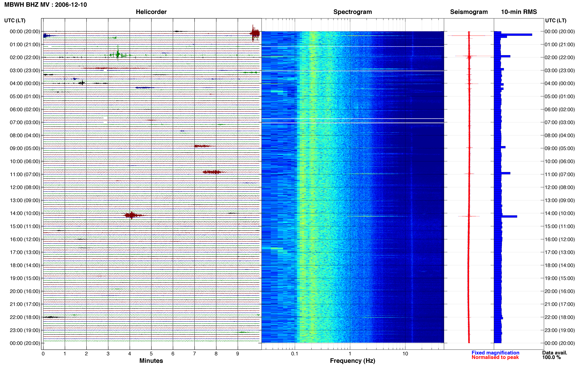Click right time label 06:00 (02:00)
Viewport: 588px width, 368px height.
(x=560, y=110)
